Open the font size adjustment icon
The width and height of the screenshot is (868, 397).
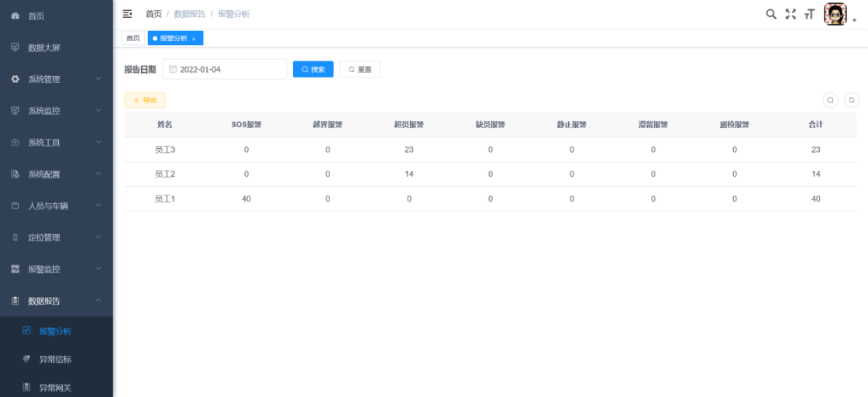click(x=810, y=14)
